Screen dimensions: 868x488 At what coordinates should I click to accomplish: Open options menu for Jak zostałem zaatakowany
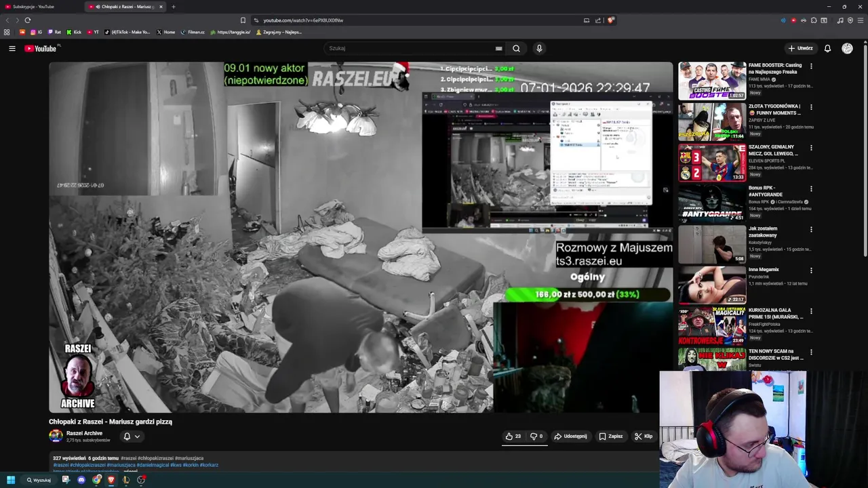(811, 230)
